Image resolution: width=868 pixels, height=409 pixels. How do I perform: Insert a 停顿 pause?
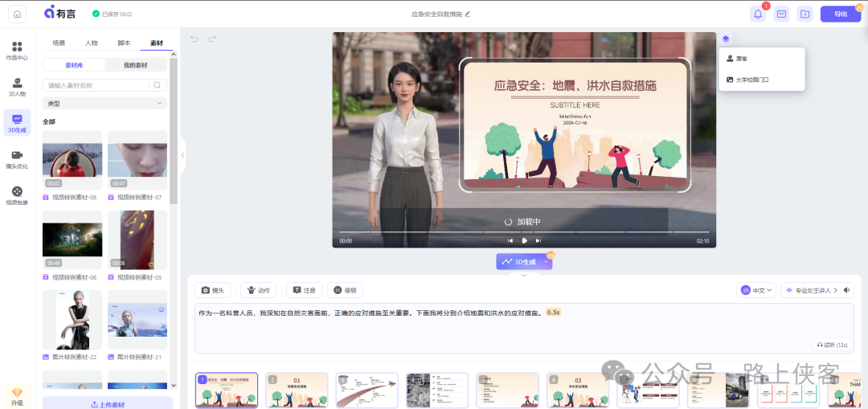pos(345,290)
